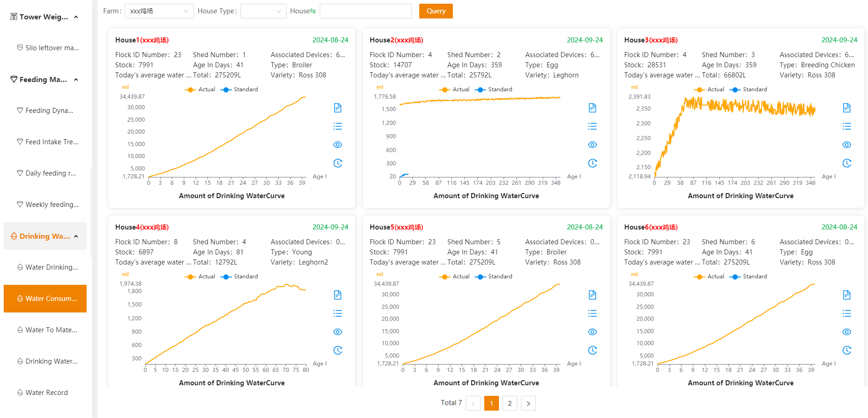Viewport: 868px width, 418px height.
Task: Open the document icon in House4 card
Action: tap(338, 295)
